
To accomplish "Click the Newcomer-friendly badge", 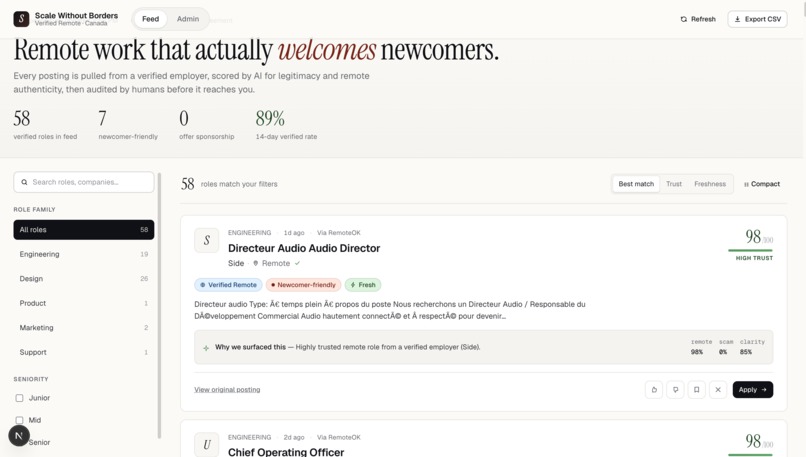I will 303,285.
